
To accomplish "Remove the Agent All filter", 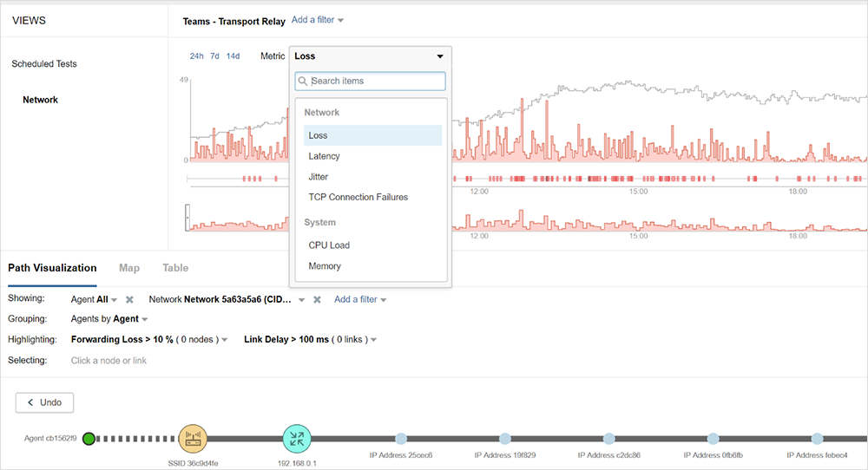I will (x=129, y=299).
